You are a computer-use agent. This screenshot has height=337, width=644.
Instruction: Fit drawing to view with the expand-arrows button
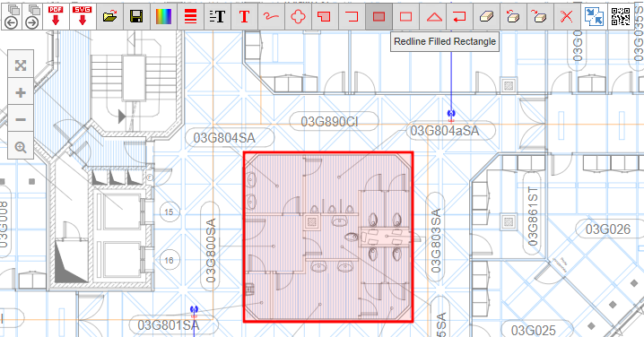21,65
